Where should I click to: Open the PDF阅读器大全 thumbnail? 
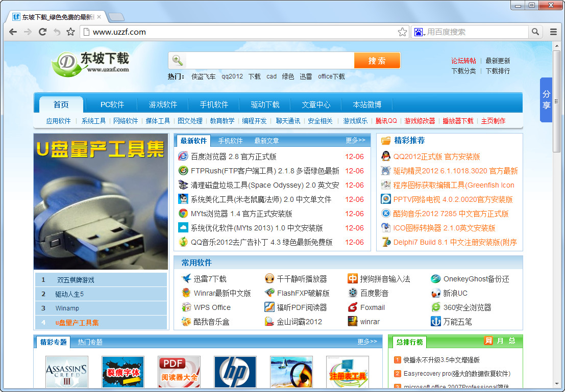tap(179, 372)
